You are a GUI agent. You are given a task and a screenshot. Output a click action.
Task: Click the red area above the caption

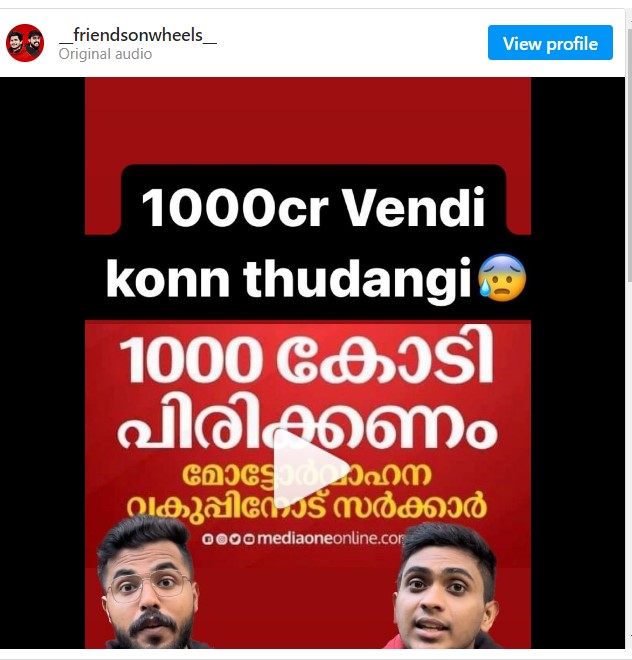pyautogui.click(x=308, y=120)
